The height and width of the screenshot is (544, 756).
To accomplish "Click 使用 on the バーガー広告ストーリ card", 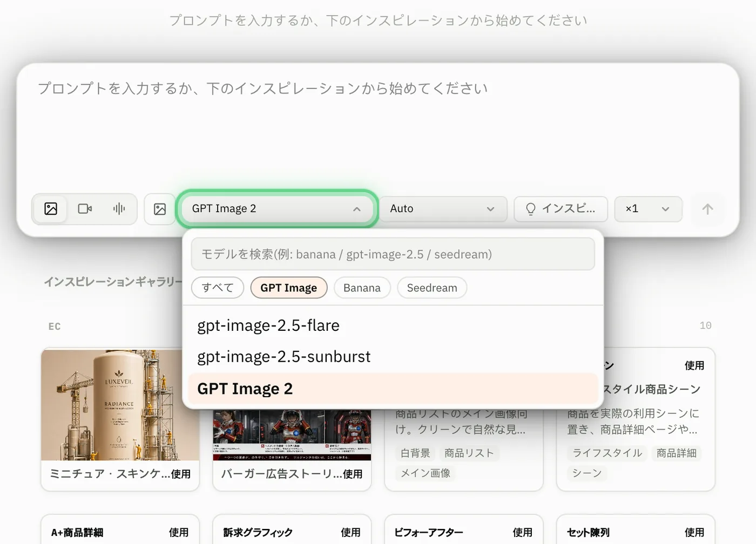I will click(x=353, y=474).
